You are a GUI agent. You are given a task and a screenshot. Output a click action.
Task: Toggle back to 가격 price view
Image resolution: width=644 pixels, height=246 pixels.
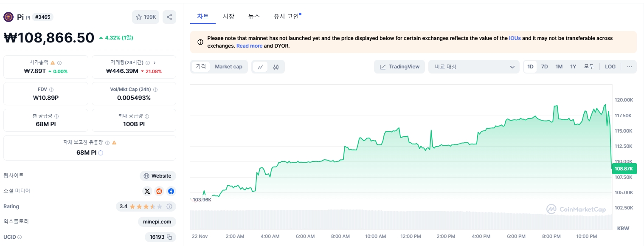pos(200,67)
